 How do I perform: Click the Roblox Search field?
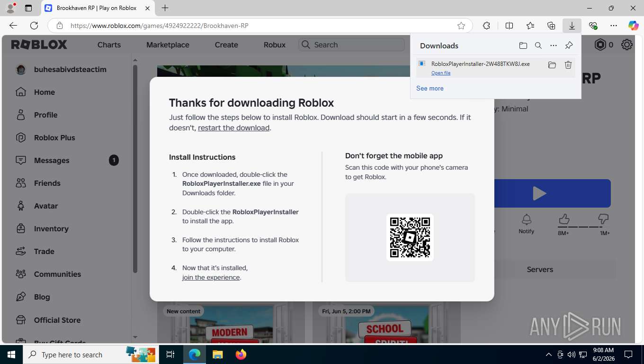[x=351, y=45]
